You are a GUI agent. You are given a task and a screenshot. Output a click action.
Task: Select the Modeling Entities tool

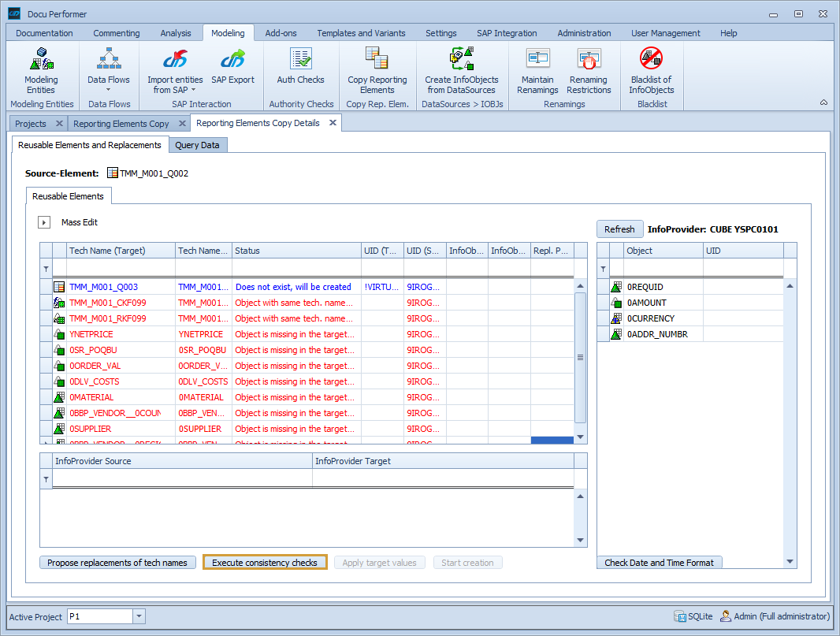tap(42, 69)
